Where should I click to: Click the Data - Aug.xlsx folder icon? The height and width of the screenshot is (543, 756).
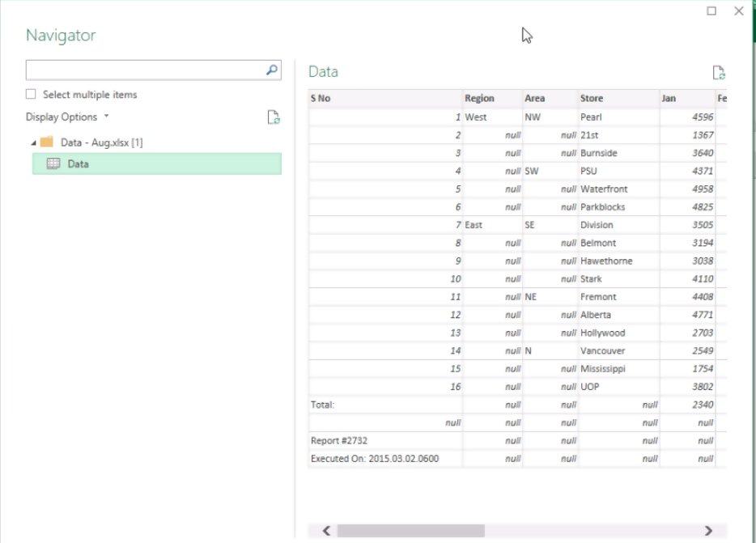point(47,142)
